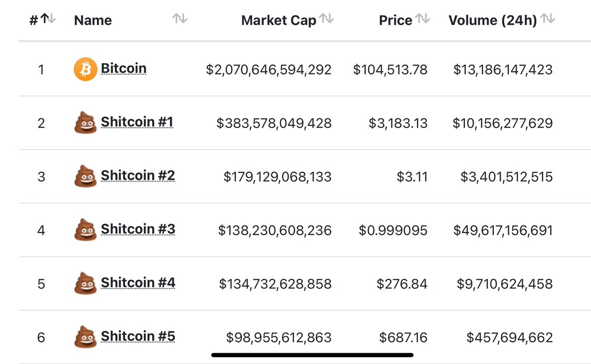Toggle sort arrows next to Name column

click(180, 19)
